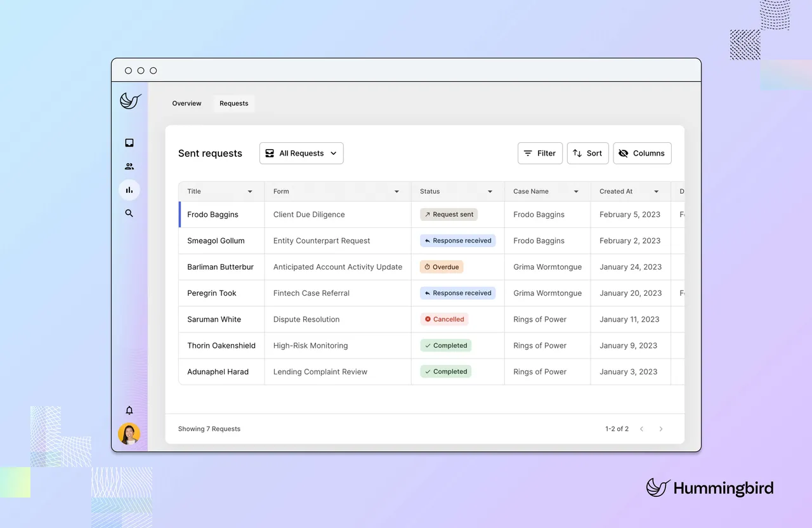Image resolution: width=812 pixels, height=528 pixels.
Task: Select the bar chart analytics sidebar icon
Action: pos(129,190)
